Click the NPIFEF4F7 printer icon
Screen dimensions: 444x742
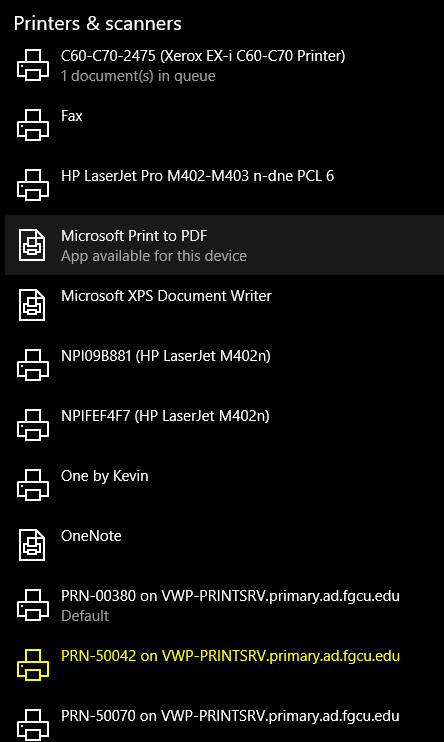(33, 425)
